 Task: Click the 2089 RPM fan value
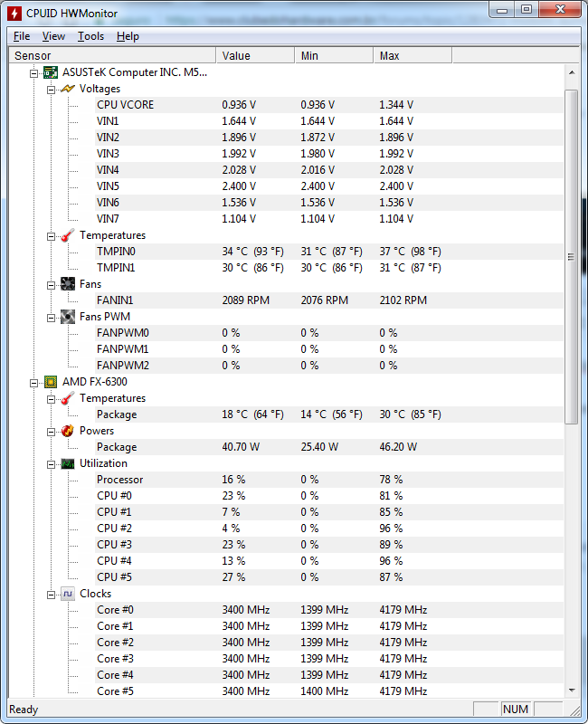click(245, 300)
